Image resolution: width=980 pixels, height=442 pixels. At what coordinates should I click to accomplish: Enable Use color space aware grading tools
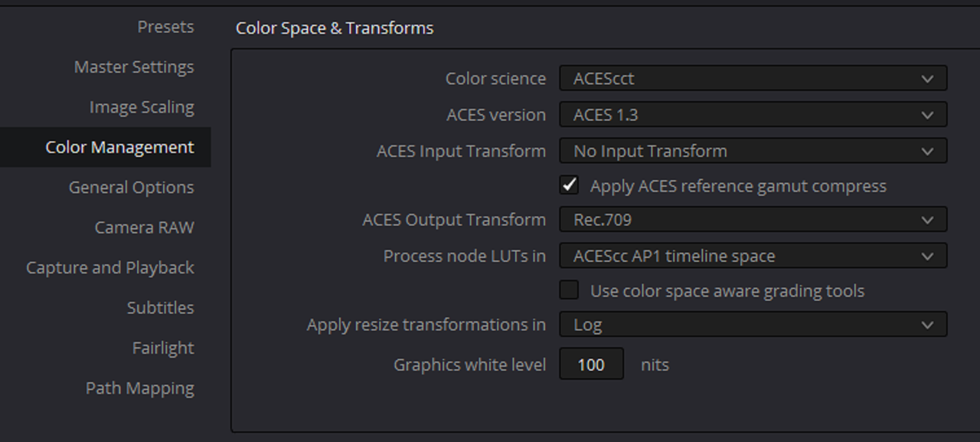click(569, 290)
